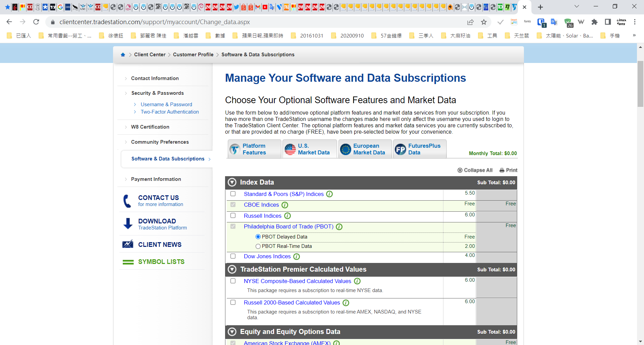Check the Dow Jones Indices checkbox
Image resolution: width=644 pixels, height=345 pixels.
click(233, 256)
